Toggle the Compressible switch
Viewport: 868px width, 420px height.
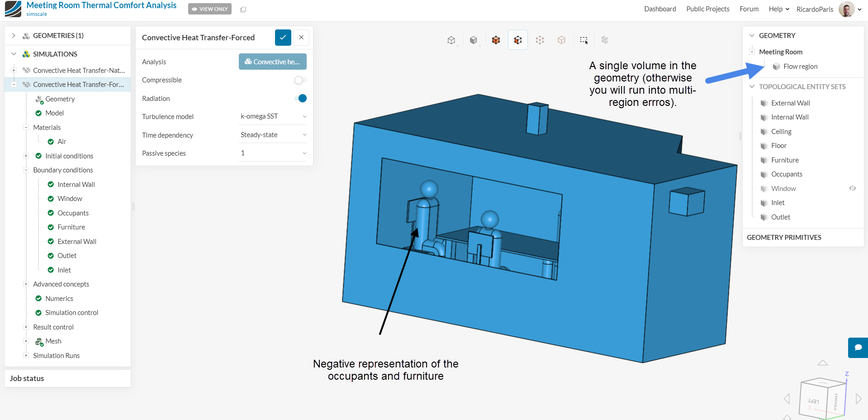pyautogui.click(x=300, y=80)
